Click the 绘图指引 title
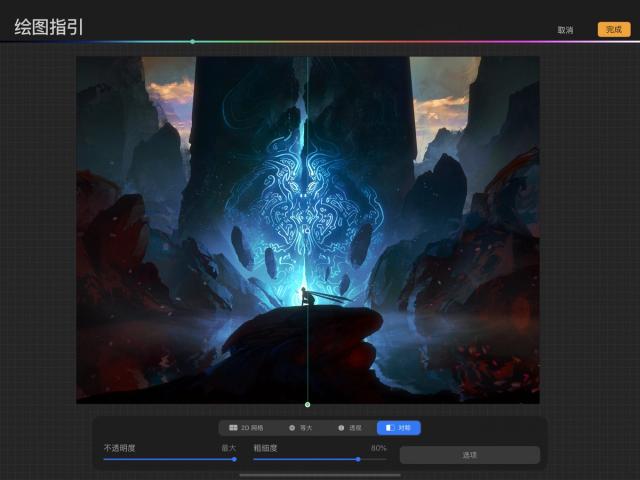 coord(49,27)
